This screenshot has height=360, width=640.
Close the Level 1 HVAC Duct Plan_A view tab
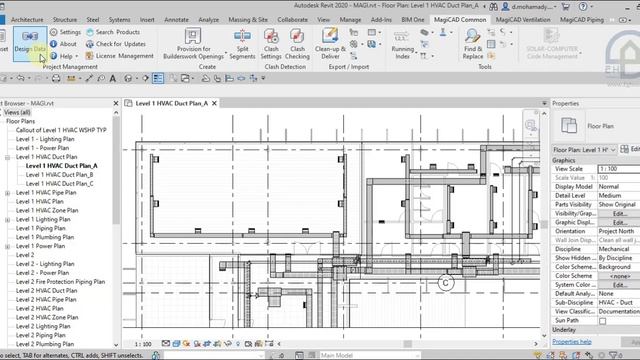(214, 104)
